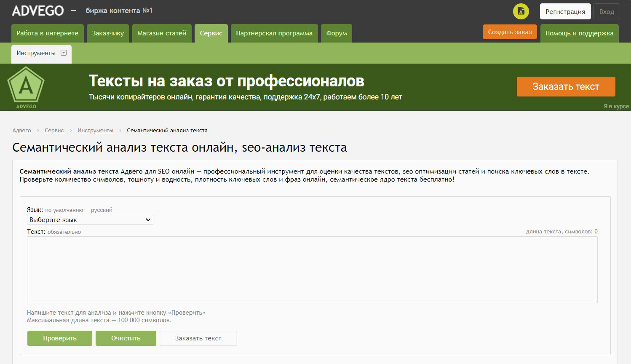
Task: Click the ADVEGO logo text in header
Action: [38, 11]
